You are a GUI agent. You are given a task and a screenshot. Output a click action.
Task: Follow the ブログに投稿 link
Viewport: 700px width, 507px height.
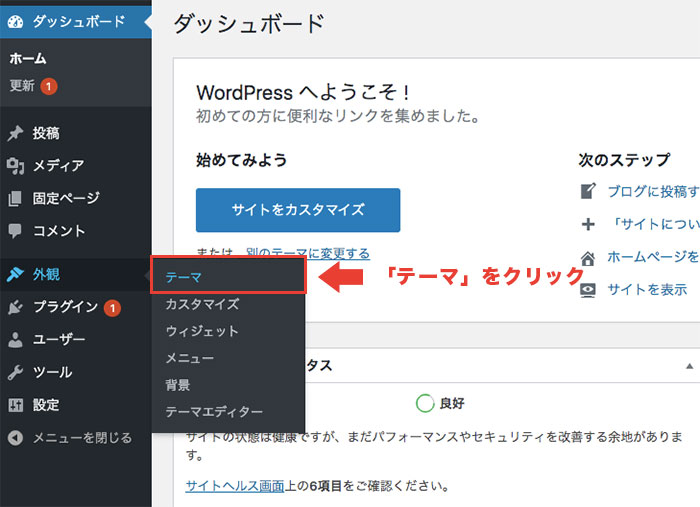[x=653, y=191]
